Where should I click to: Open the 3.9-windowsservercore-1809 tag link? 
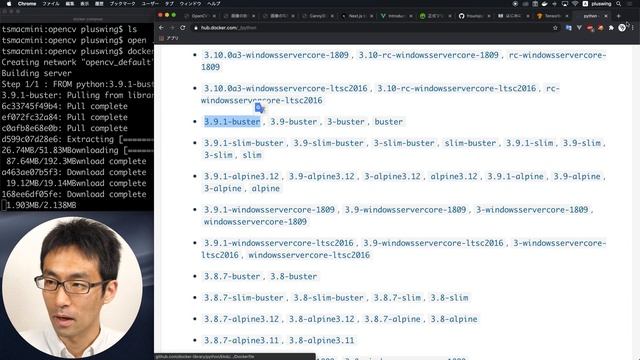(405, 209)
